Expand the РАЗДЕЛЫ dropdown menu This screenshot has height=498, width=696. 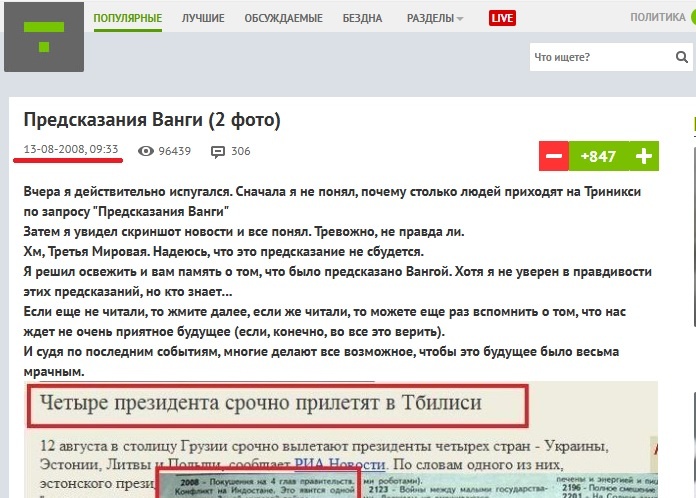pyautogui.click(x=435, y=18)
